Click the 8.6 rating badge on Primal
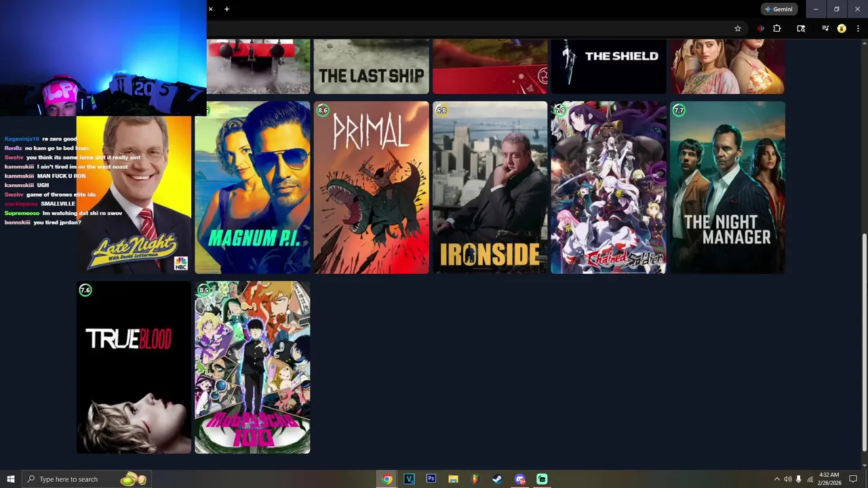868x488 pixels. [x=323, y=110]
